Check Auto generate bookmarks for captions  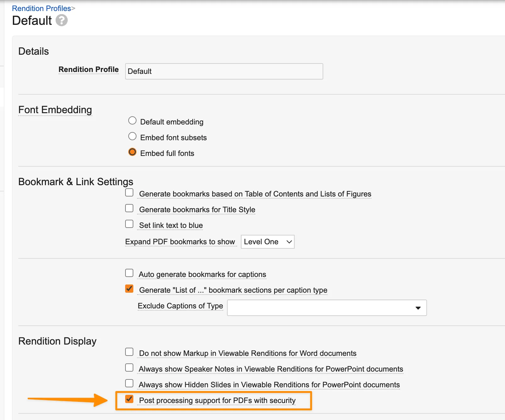click(129, 273)
